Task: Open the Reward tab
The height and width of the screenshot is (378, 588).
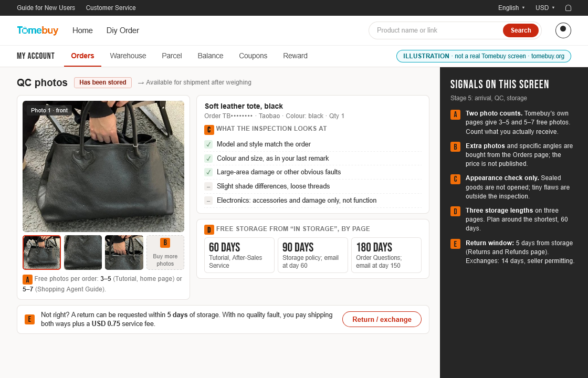Action: click(x=295, y=56)
